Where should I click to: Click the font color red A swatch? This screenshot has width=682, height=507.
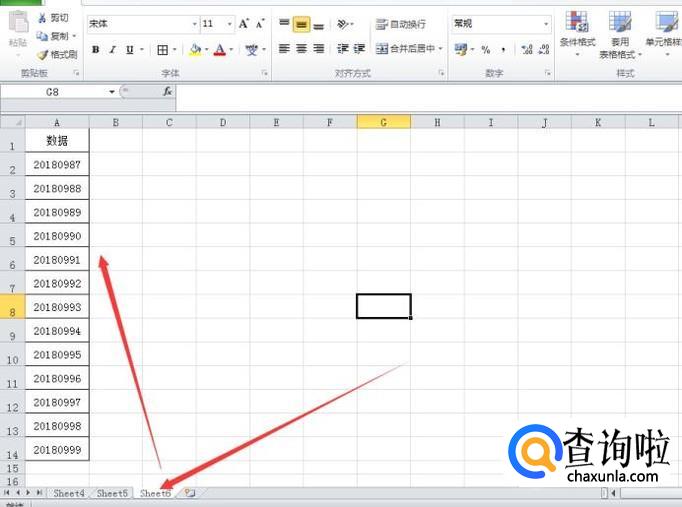(x=219, y=49)
